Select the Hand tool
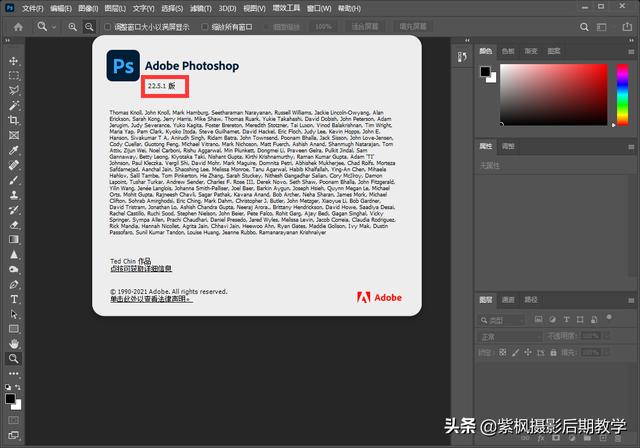640x448 pixels. coord(13,344)
